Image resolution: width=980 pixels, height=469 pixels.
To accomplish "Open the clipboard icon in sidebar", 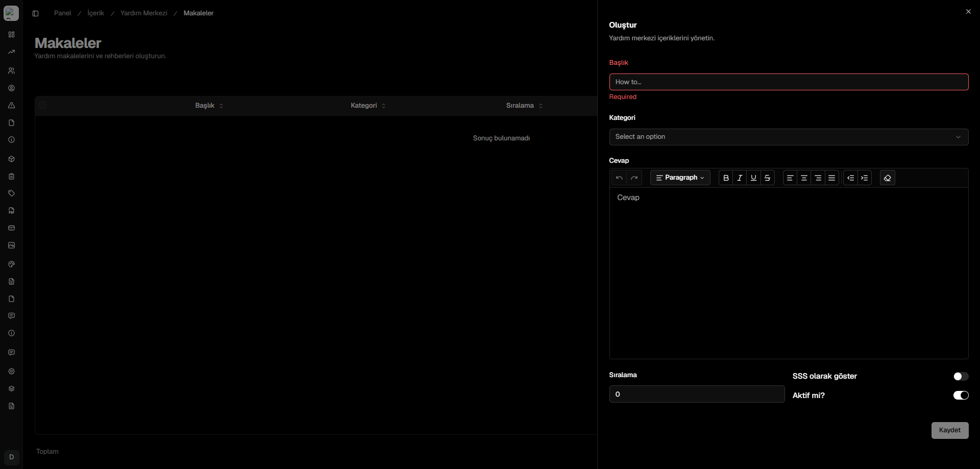I will click(x=11, y=177).
